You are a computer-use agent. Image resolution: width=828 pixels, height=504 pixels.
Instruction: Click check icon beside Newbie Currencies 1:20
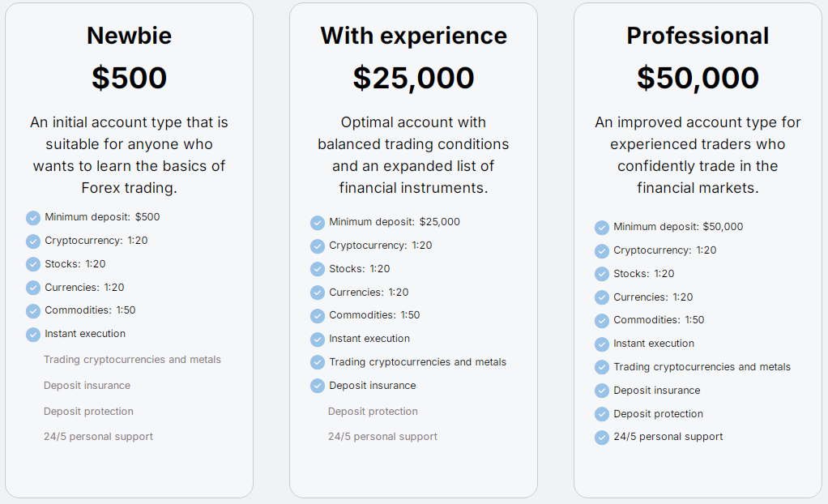(33, 288)
